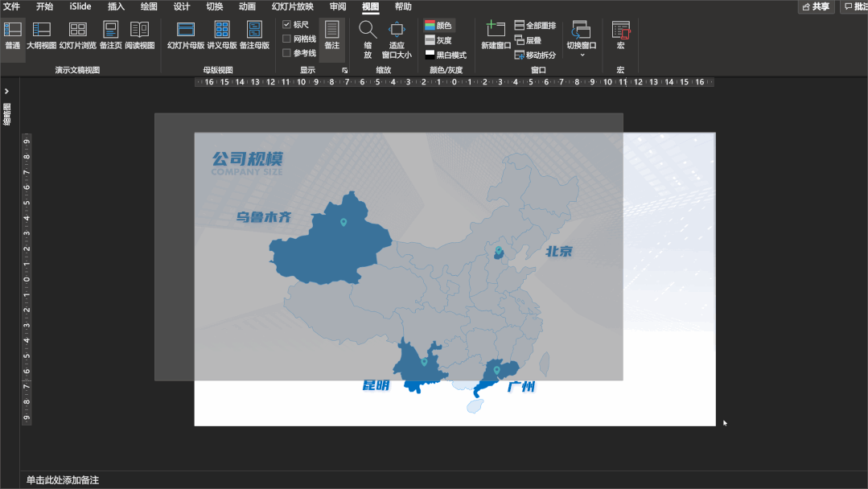Cascade windows (层叠)

[528, 40]
